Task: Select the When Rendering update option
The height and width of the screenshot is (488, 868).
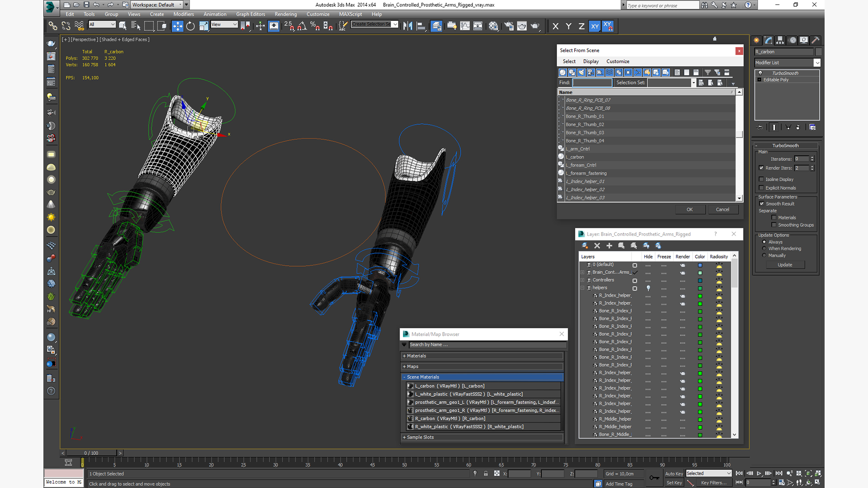Action: (x=764, y=249)
